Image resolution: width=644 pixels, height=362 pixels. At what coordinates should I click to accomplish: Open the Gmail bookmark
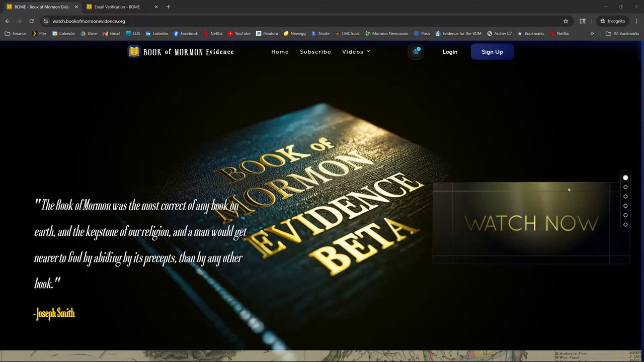click(x=111, y=34)
